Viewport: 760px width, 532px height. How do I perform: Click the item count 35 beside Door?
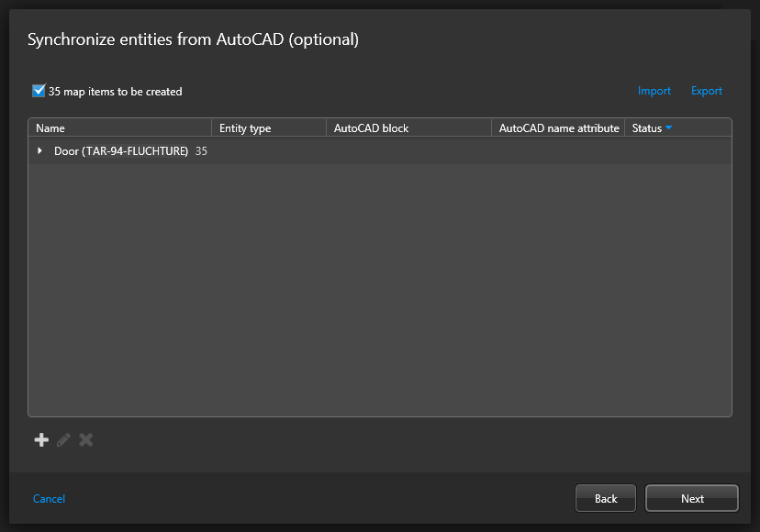(201, 151)
